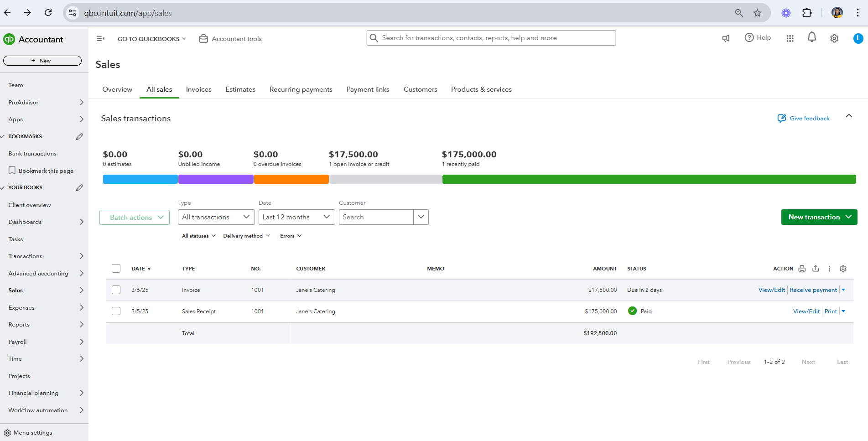Open the Customers tab

pos(421,89)
